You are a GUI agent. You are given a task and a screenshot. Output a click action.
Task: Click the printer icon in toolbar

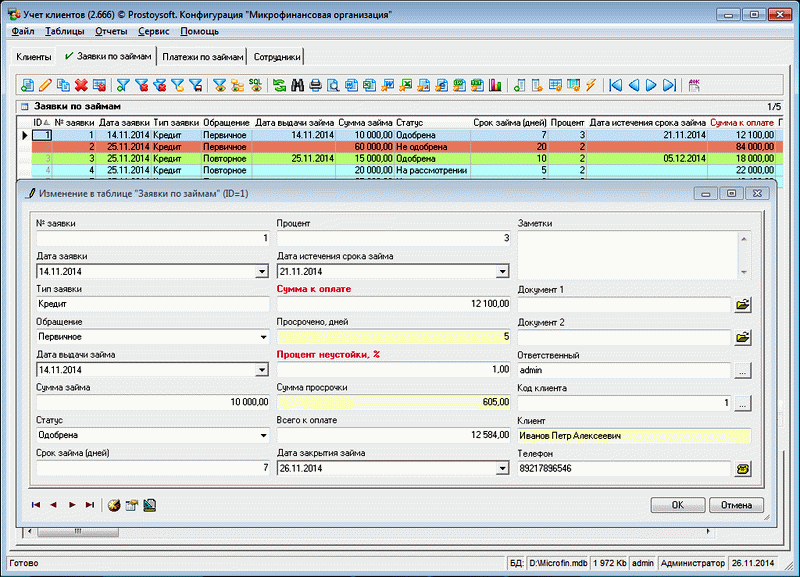[x=315, y=85]
